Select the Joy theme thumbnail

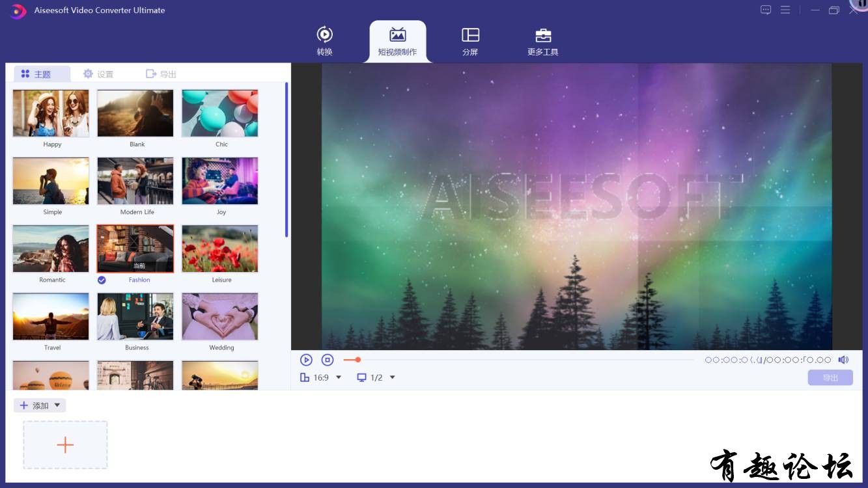[x=220, y=181]
